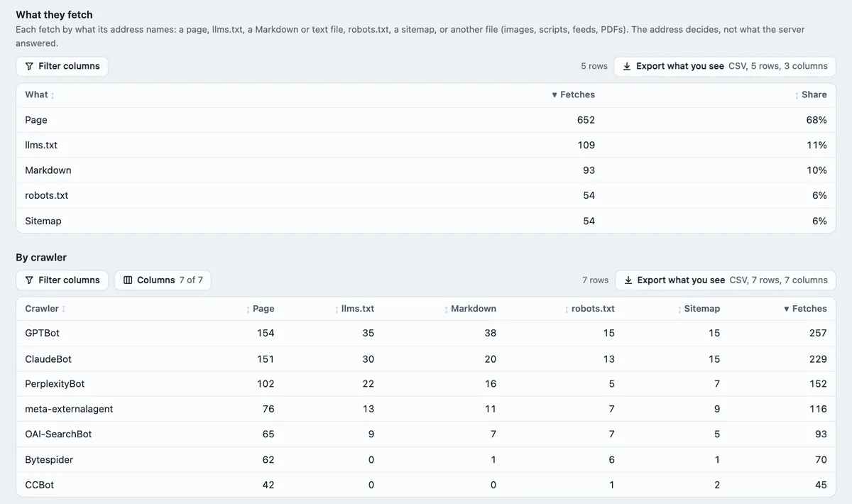Click OAI-SearchBot's Page count 65
The width and height of the screenshot is (852, 504).
(268, 434)
